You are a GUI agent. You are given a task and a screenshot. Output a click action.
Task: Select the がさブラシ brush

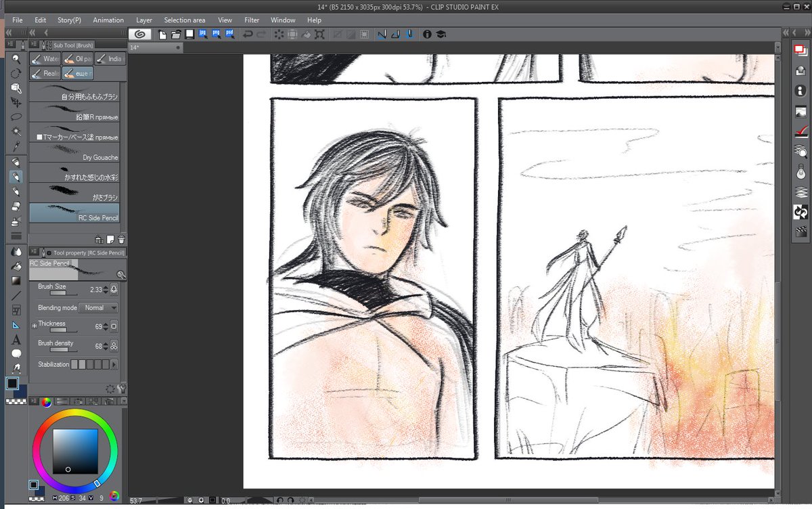coord(74,193)
